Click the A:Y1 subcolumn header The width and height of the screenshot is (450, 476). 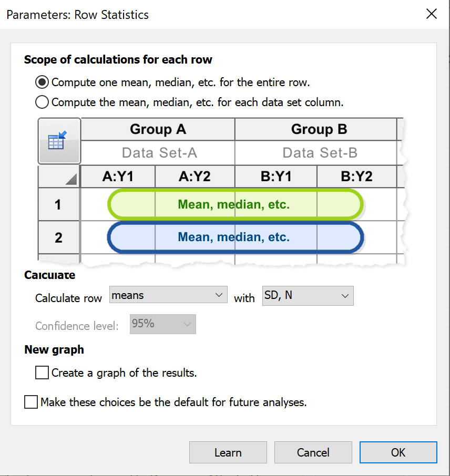[x=118, y=177]
